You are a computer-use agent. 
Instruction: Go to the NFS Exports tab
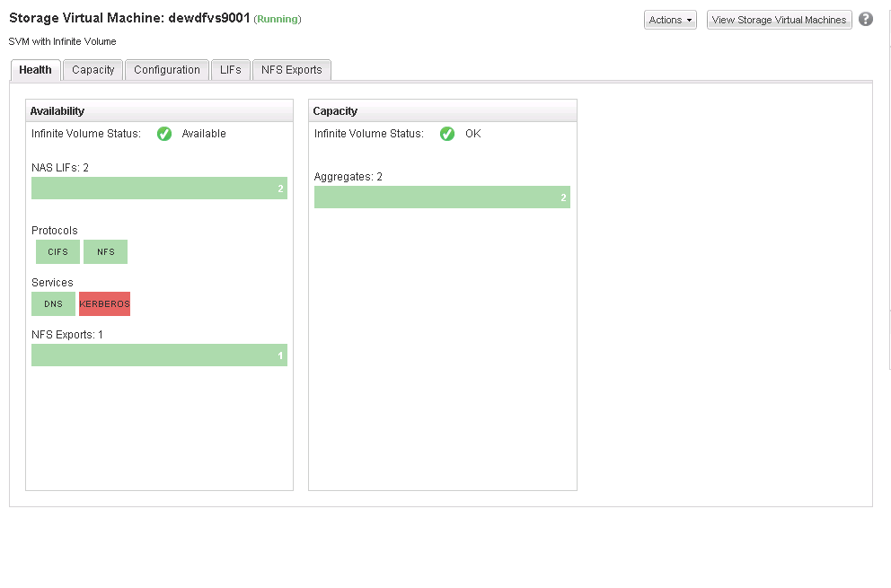pos(292,70)
